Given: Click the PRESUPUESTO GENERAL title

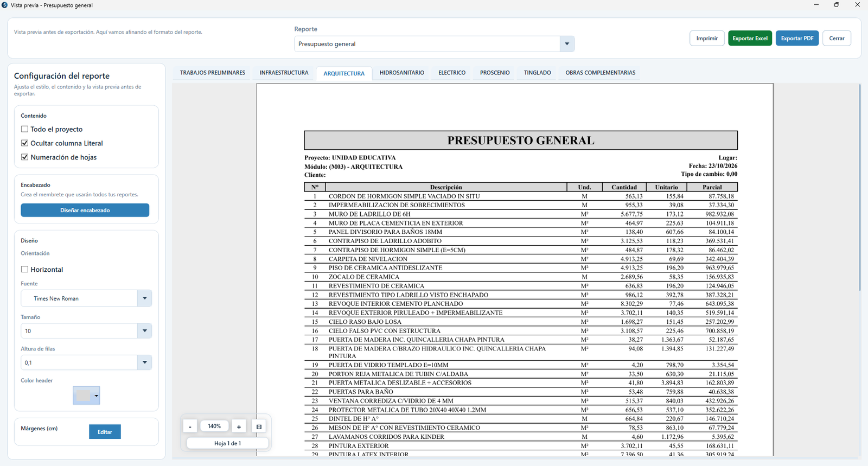Looking at the screenshot, I should (521, 141).
